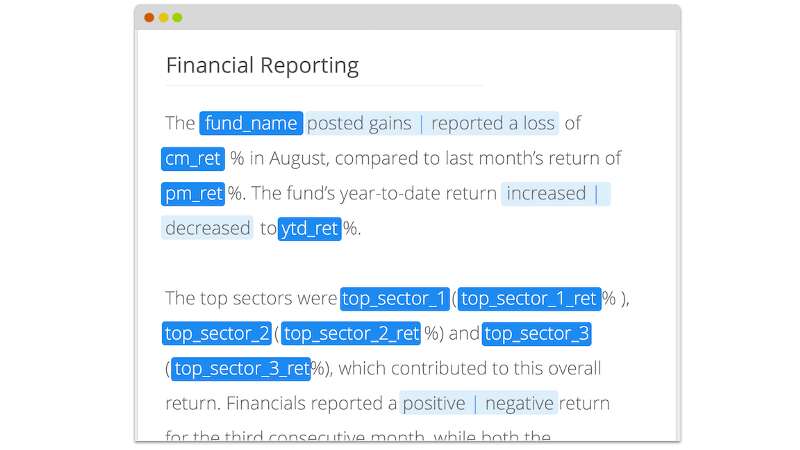Open the 'positive | negative' branch choice

click(x=478, y=403)
